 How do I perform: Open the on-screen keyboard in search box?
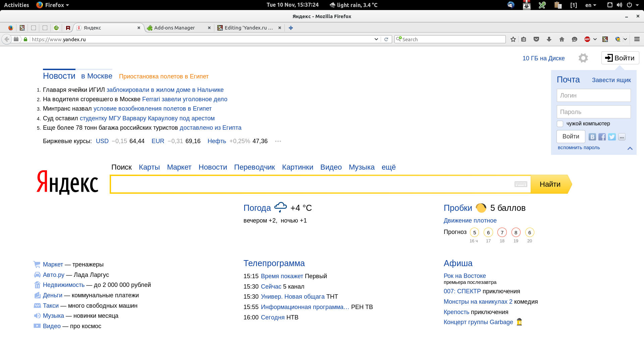coord(521,184)
